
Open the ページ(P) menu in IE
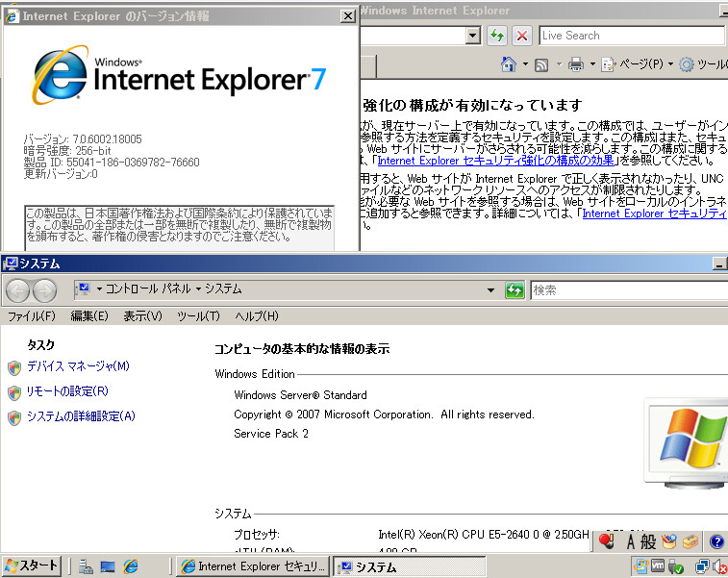point(638,64)
